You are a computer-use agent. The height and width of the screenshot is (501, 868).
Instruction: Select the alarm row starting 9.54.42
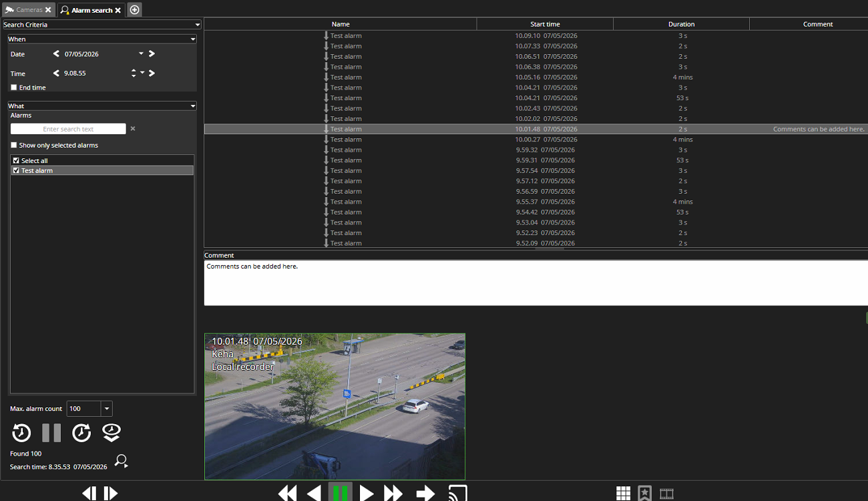pos(535,212)
